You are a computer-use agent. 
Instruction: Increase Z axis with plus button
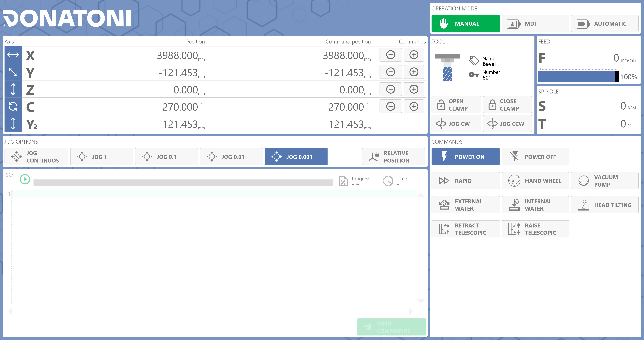[414, 89]
